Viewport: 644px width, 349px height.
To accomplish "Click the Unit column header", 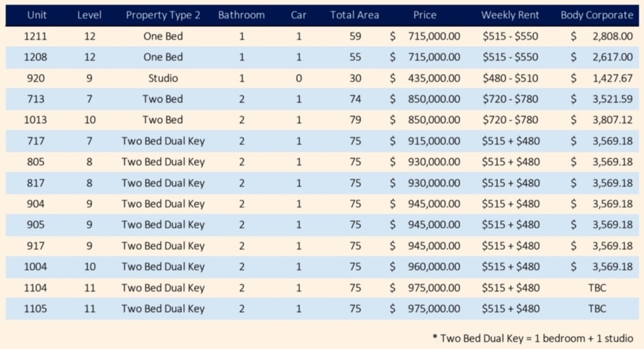I will (37, 15).
